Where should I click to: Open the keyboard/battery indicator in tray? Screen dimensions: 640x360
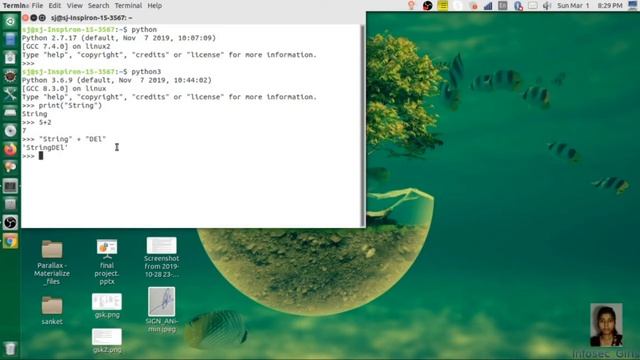pyautogui.click(x=533, y=5)
